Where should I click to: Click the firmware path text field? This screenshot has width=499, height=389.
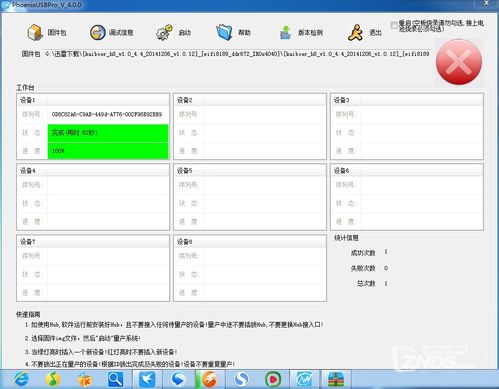click(237, 54)
